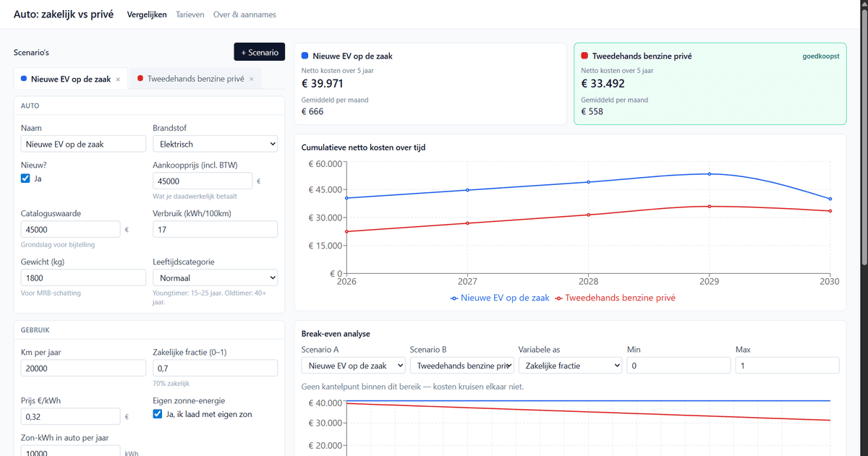868x456 pixels.
Task: Expand the Variabele as dropdown
Action: (570, 366)
